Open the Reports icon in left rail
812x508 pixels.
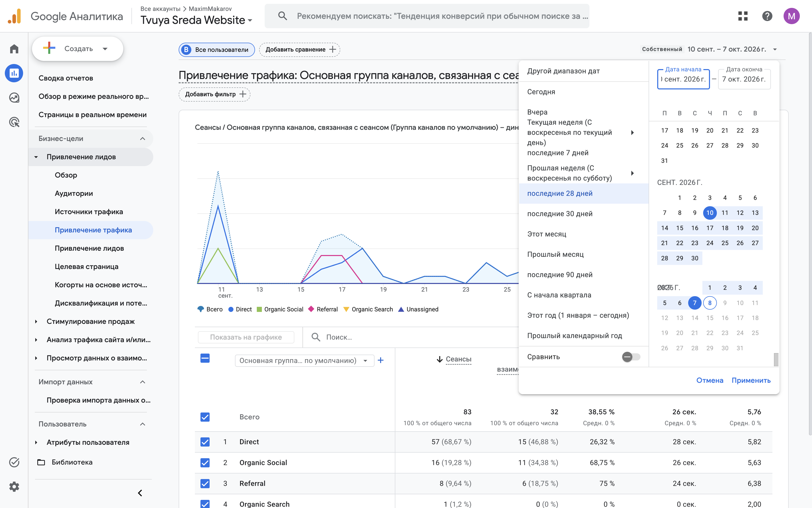coord(14,73)
